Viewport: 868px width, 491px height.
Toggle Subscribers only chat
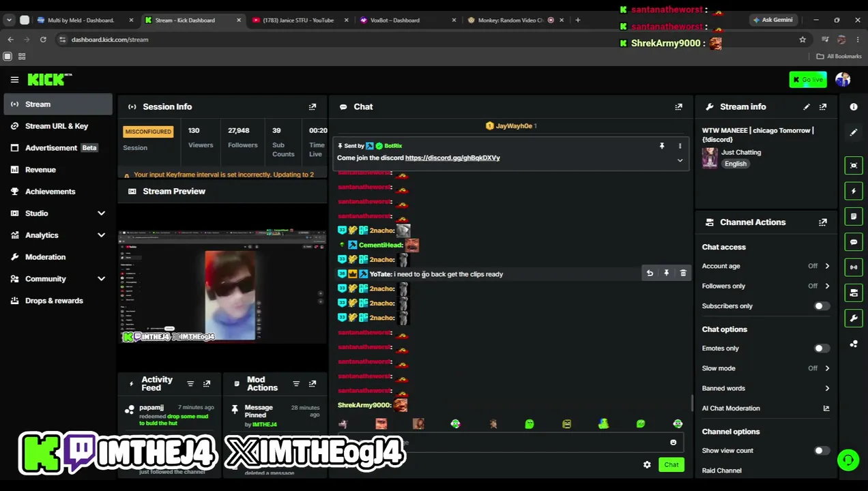pos(821,306)
